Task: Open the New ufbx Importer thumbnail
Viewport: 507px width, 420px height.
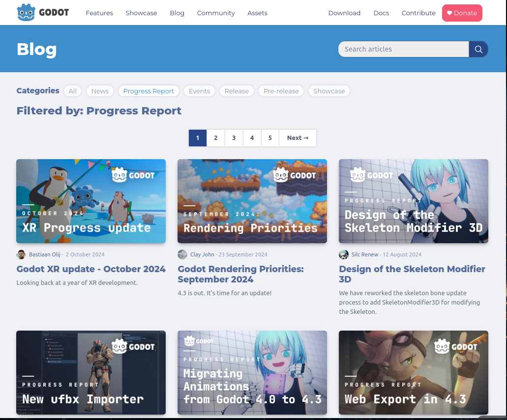Action: click(x=91, y=372)
